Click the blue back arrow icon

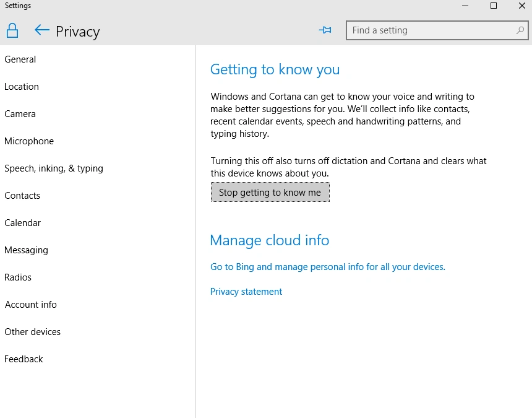[42, 30]
